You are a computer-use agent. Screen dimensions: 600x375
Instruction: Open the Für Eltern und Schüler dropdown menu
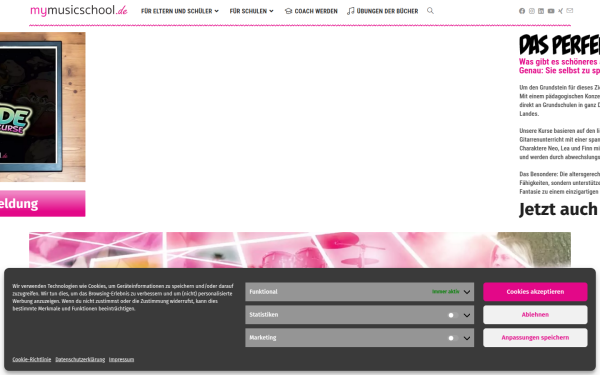(180, 11)
